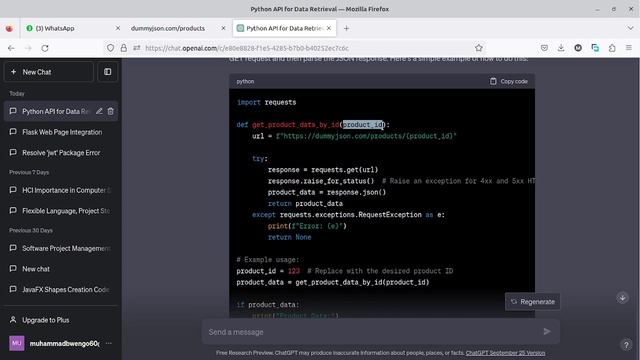Open the user account menu dots
The width and height of the screenshot is (640, 360).
[x=109, y=343]
